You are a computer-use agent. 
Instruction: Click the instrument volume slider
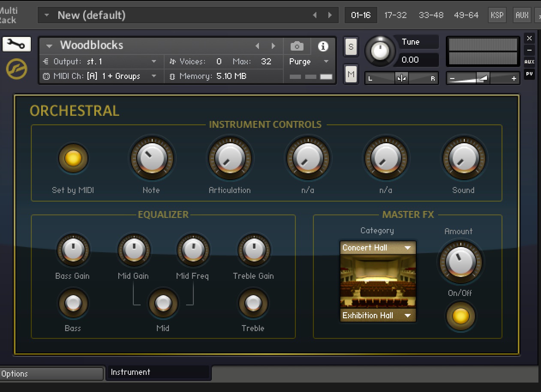coord(483,78)
